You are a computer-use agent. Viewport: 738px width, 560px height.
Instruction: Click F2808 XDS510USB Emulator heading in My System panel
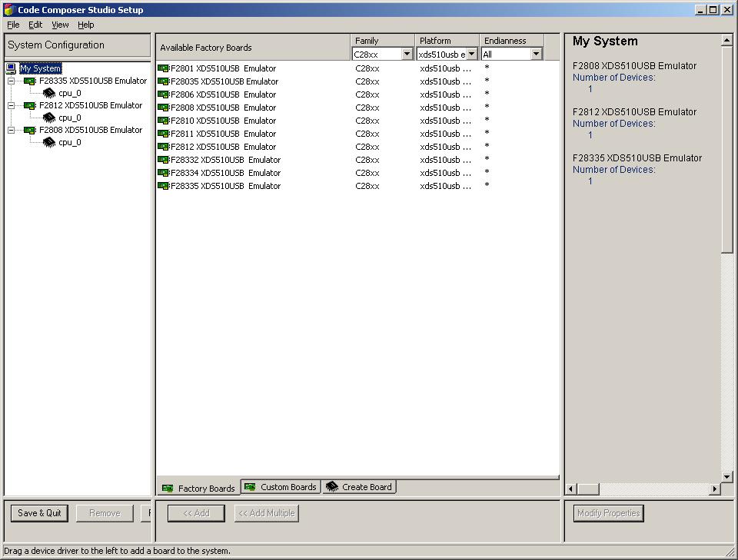634,66
